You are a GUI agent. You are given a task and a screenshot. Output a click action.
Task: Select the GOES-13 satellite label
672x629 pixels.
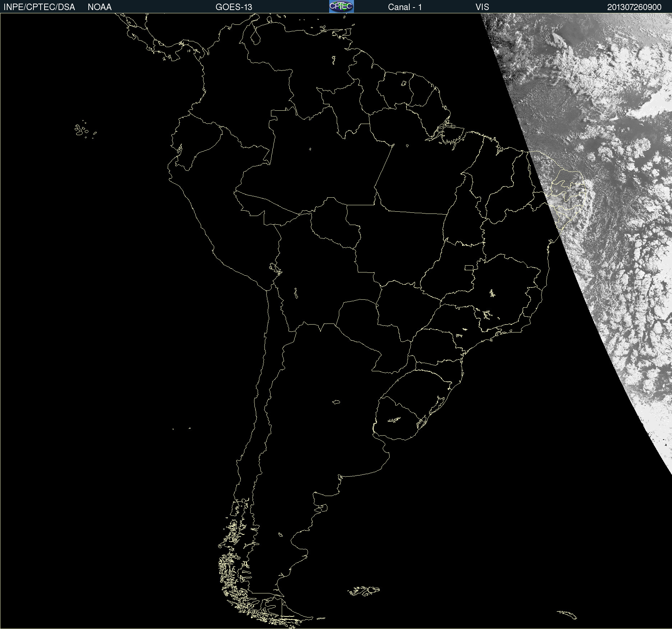(x=234, y=7)
